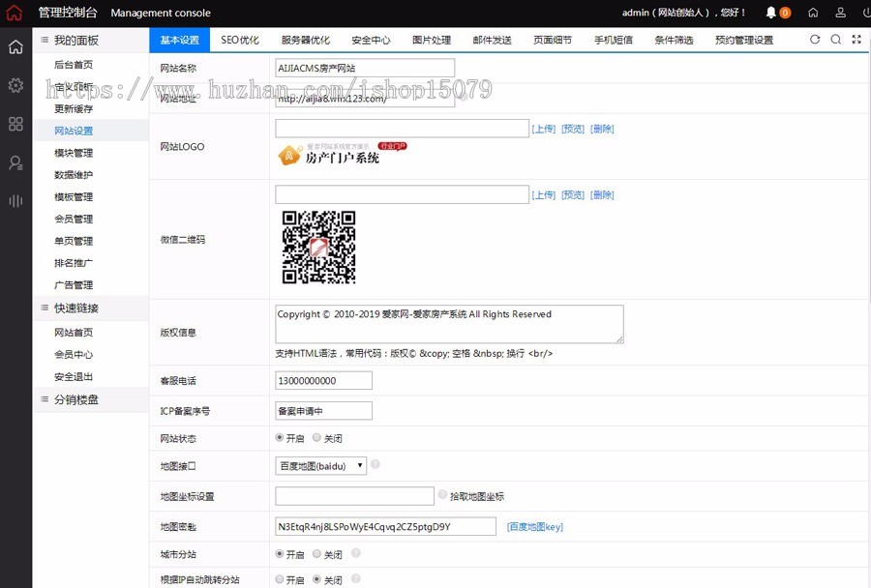The width and height of the screenshot is (871, 588).
Task: Open the 地图接口 dropdown showing 百度地图(baidu)
Action: pos(320,466)
